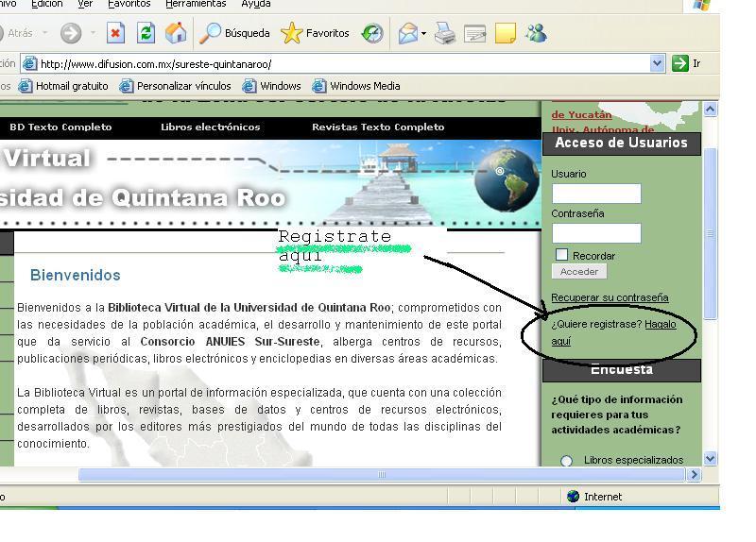Click the Usuario input field
This screenshot has height=542, width=756.
pos(596,194)
